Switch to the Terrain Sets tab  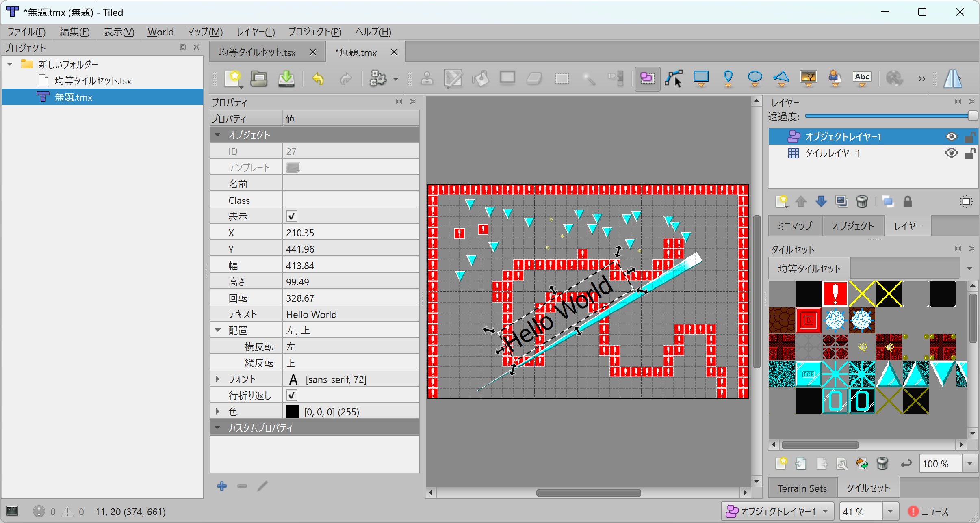pyautogui.click(x=802, y=488)
